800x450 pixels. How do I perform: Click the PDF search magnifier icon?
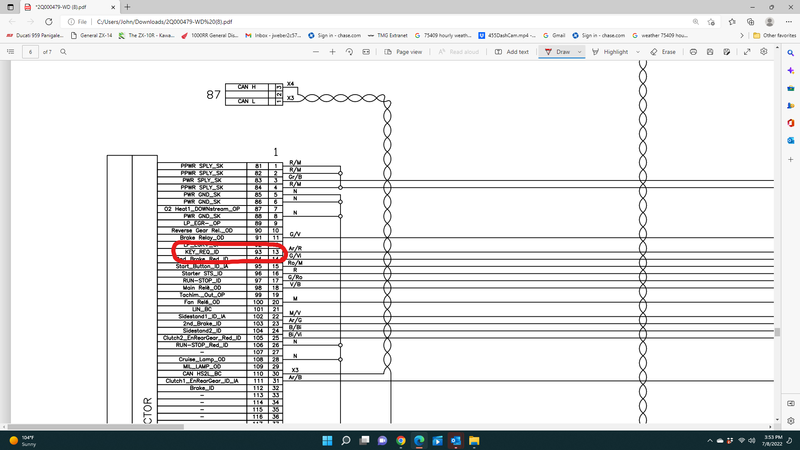[63, 52]
